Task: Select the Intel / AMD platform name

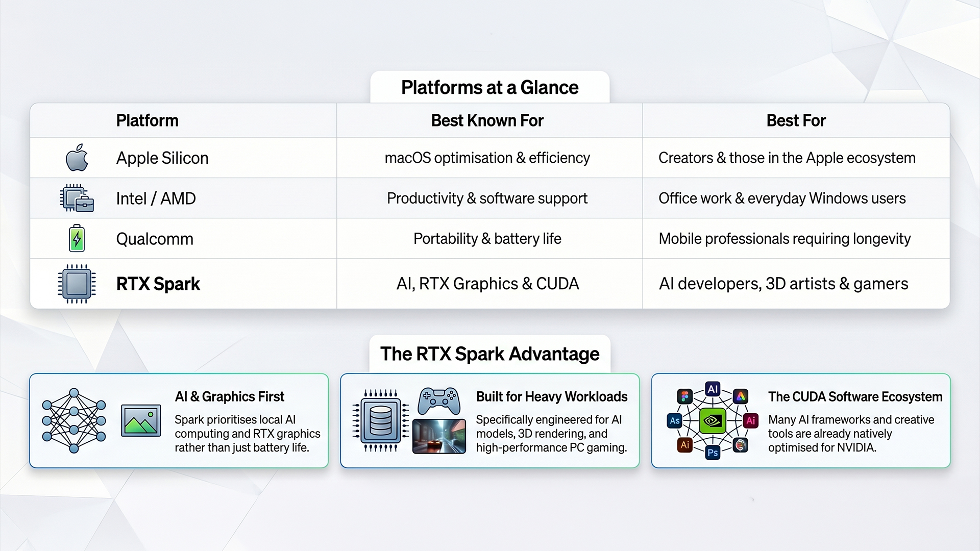Action: coord(156,198)
